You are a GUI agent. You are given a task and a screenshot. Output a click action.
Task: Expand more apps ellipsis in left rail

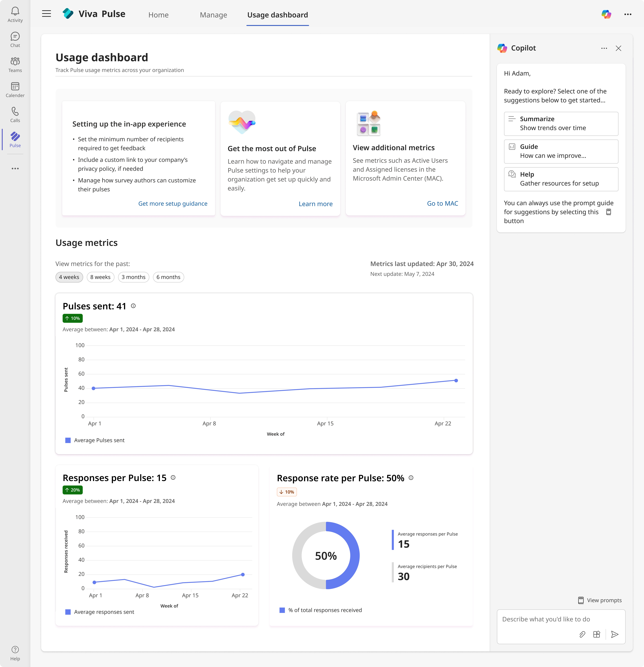click(15, 168)
